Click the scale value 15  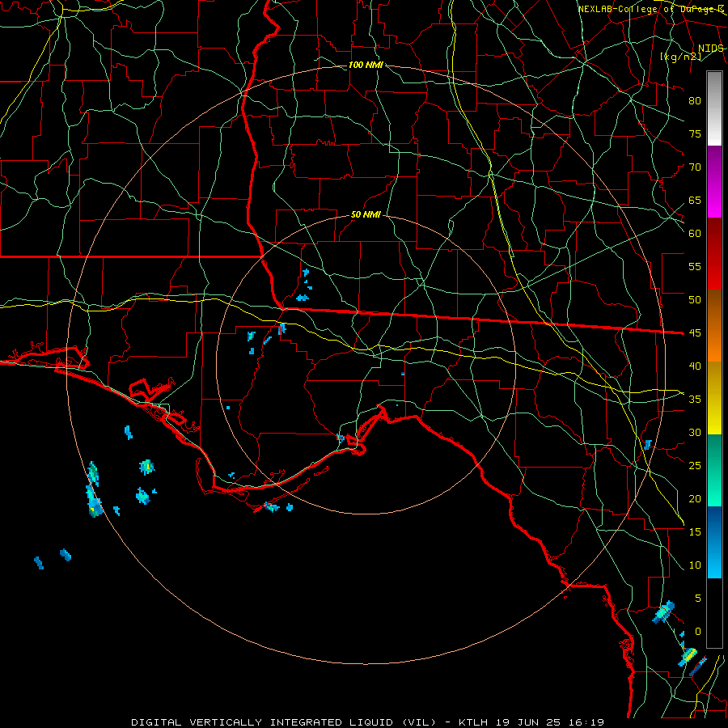(695, 532)
